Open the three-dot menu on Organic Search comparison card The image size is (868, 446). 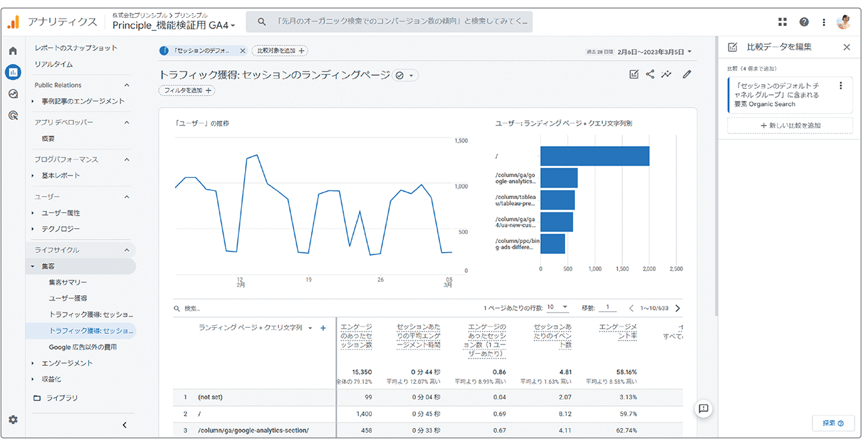841,85
